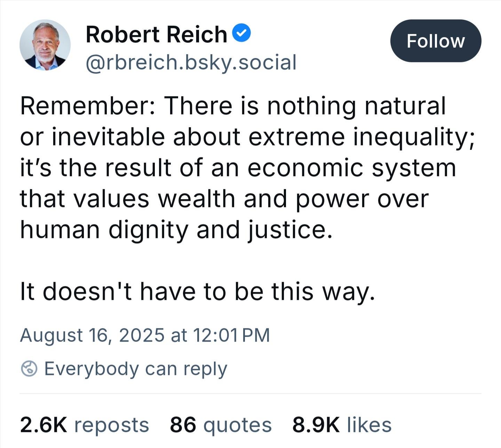Click the phrase 'wealth and power over'
The image size is (501, 448).
pos(293,199)
